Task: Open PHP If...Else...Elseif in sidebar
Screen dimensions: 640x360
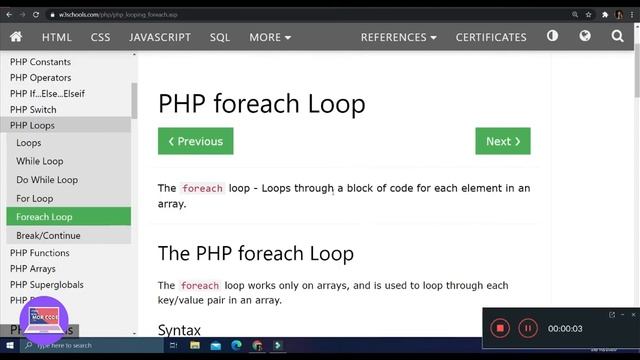Action: click(47, 93)
